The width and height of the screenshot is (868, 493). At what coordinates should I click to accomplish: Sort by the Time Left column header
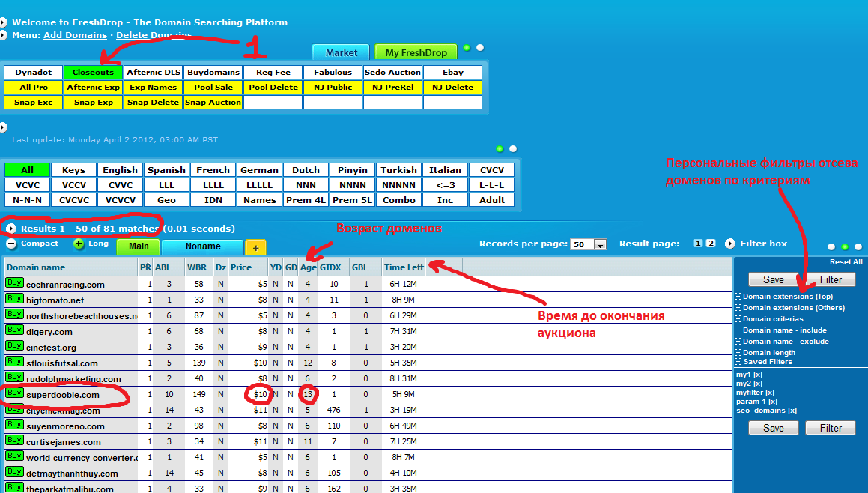pos(404,267)
